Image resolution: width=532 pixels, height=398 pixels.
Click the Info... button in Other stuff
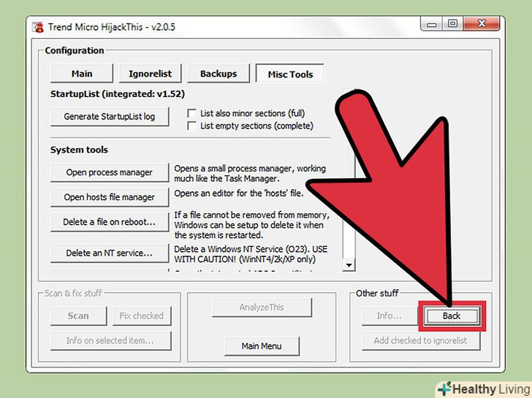tap(389, 316)
